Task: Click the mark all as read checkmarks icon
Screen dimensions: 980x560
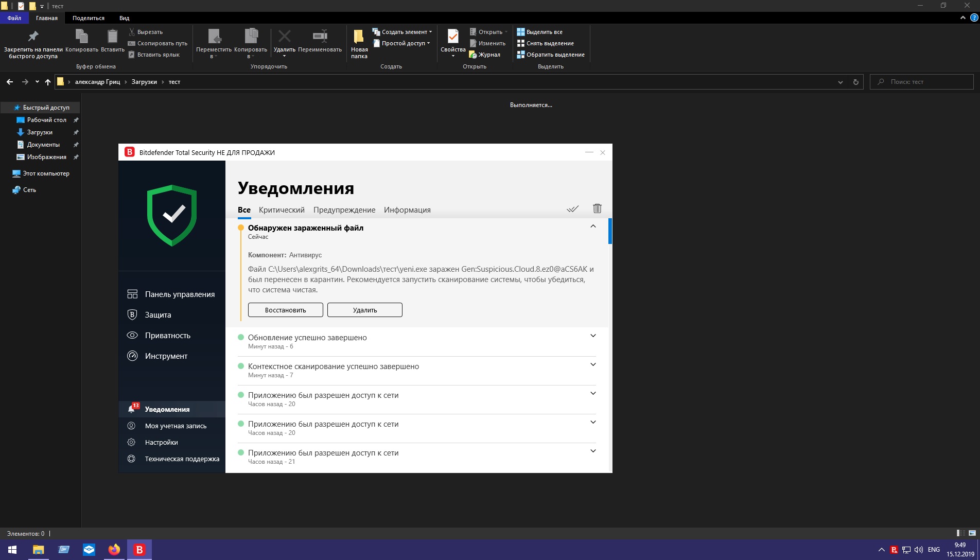Action: pos(572,208)
